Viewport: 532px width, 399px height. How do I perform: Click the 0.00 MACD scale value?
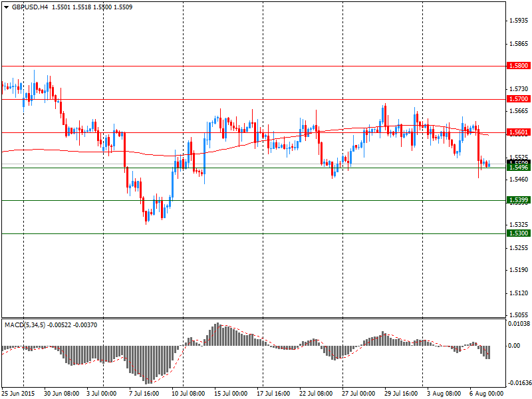pos(514,345)
